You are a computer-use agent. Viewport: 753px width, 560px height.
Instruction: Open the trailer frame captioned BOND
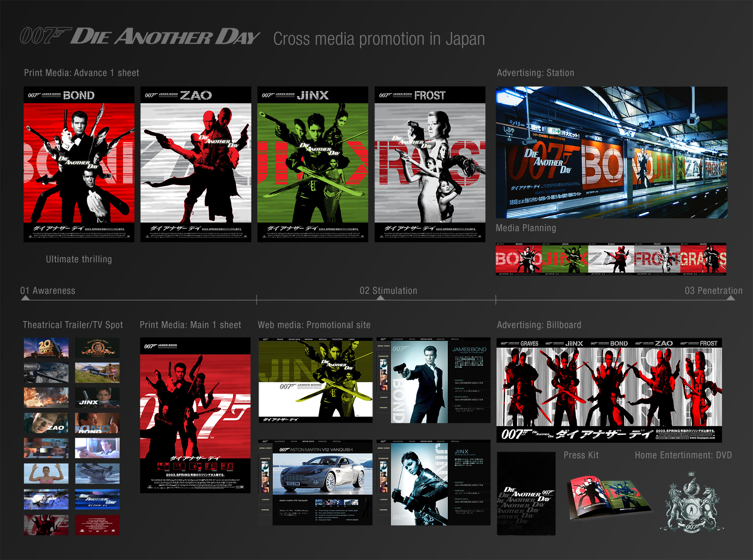click(97, 423)
